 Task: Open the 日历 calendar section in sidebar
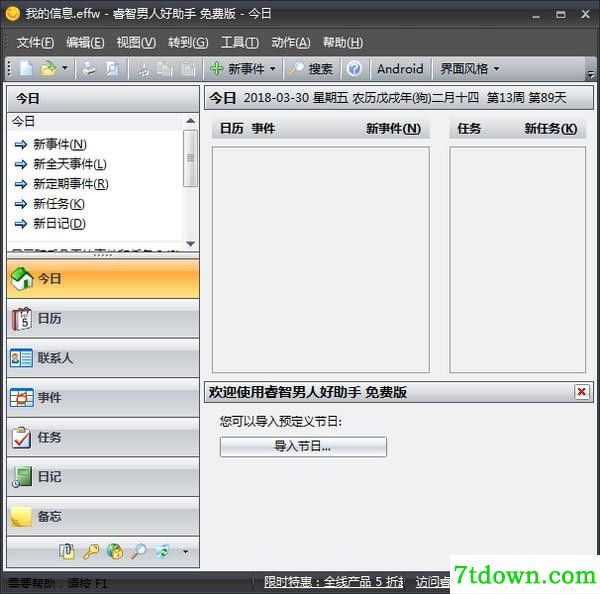point(103,319)
